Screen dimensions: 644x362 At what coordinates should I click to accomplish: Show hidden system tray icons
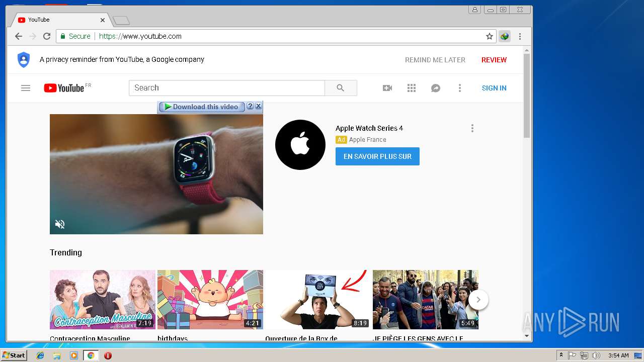[561, 355]
